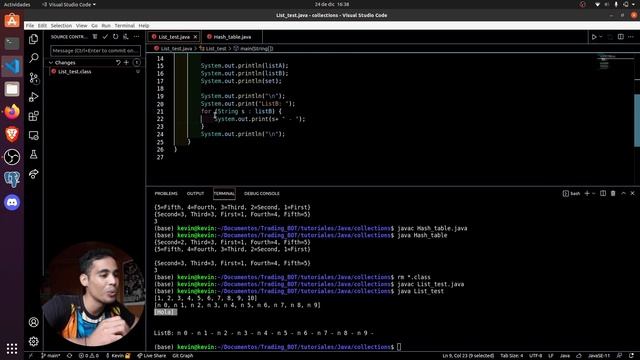Change the UTF-8 encoding in status bar
The width and height of the screenshot is (640, 360).
click(536, 356)
